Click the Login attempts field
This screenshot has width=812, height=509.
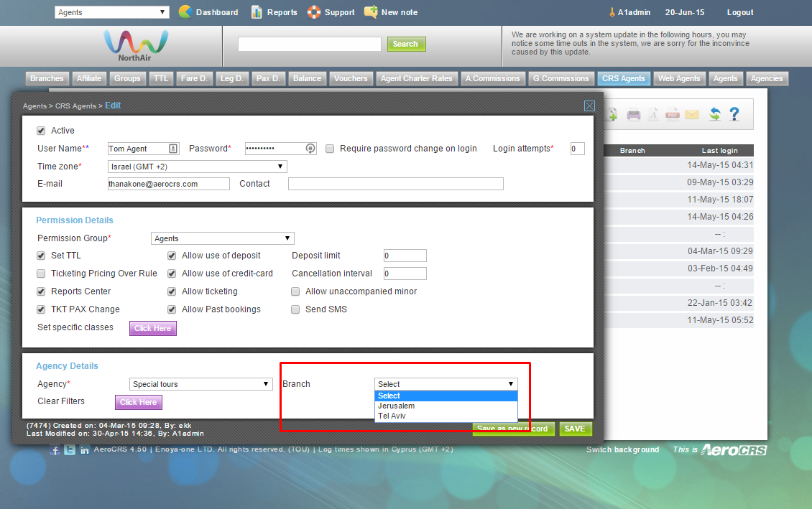(578, 149)
